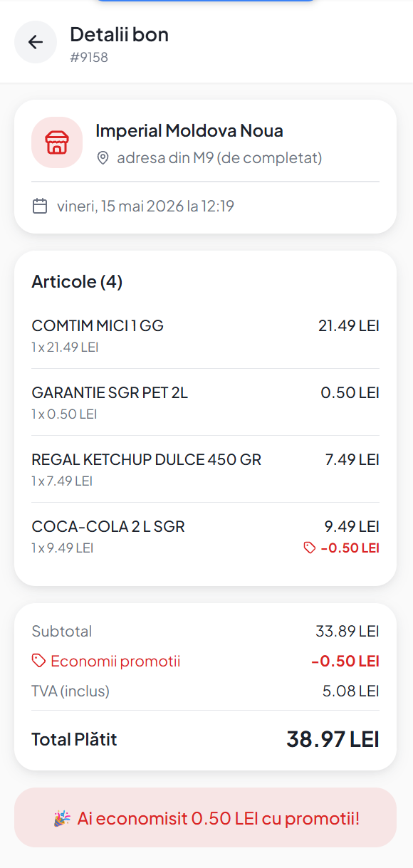Click the Economii promotii label

115,662
